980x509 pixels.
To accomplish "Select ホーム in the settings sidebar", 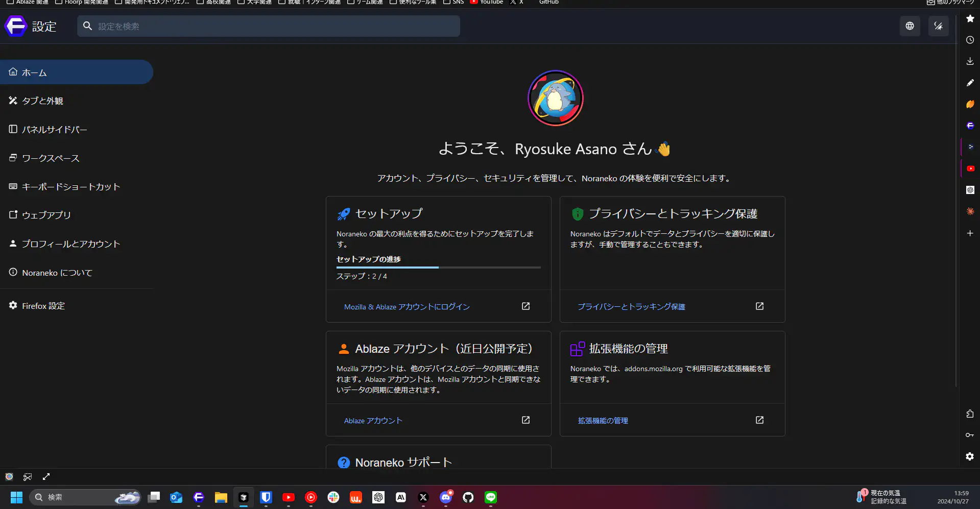I will tap(77, 72).
